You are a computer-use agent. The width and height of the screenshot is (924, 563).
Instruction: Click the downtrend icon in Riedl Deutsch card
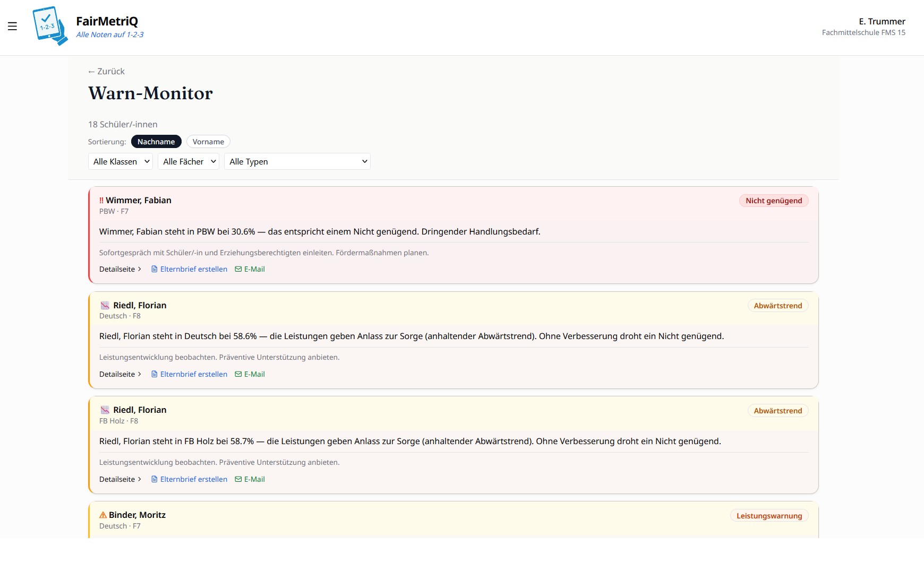coord(105,305)
